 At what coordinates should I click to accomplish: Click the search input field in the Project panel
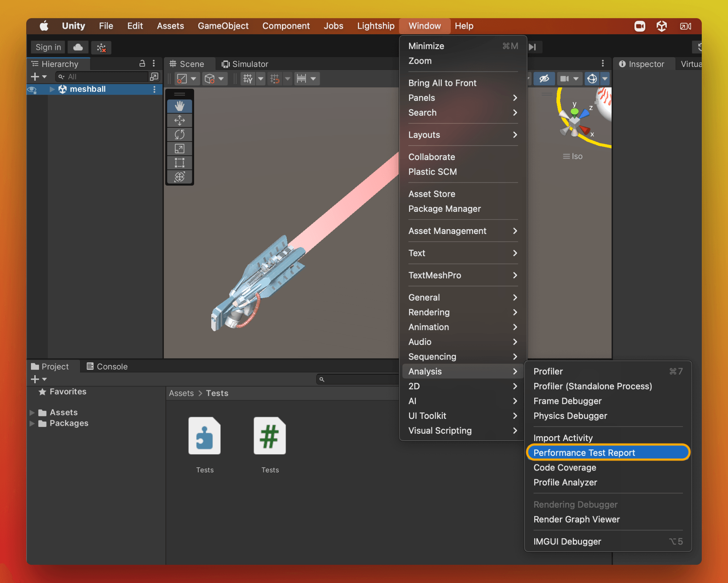click(361, 379)
